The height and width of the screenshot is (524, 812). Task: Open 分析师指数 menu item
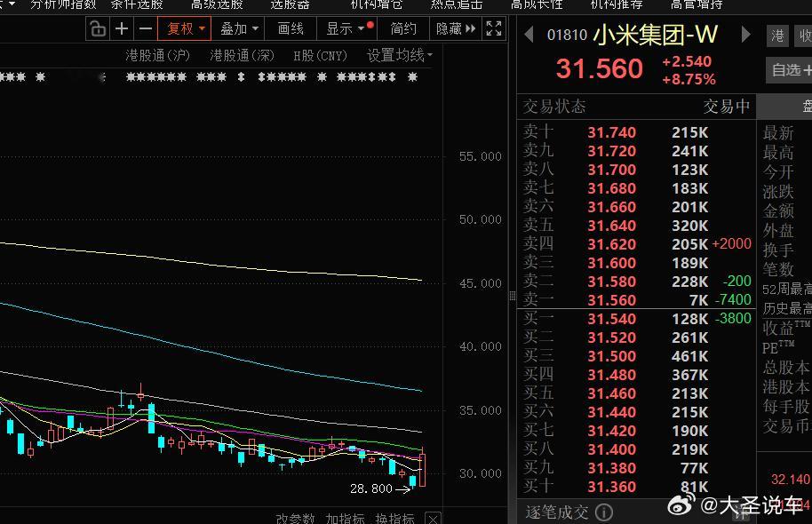pyautogui.click(x=63, y=4)
